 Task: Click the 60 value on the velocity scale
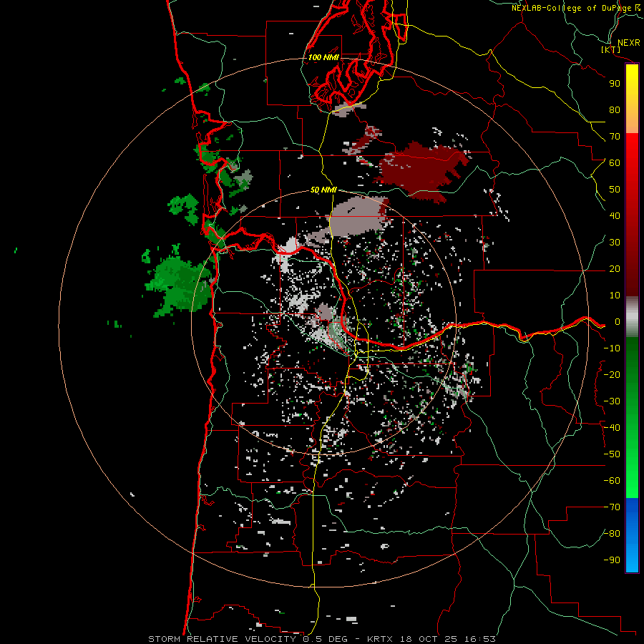click(x=615, y=163)
